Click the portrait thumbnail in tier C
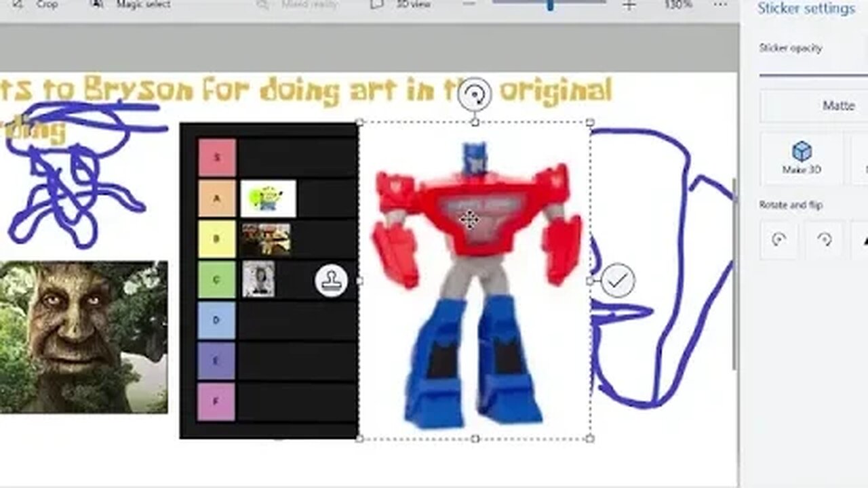868x488 pixels. tap(258, 279)
